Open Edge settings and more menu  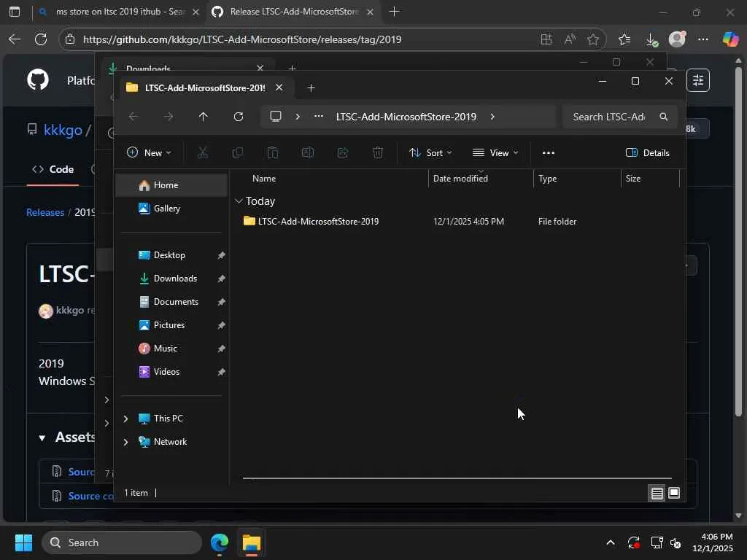[703, 39]
